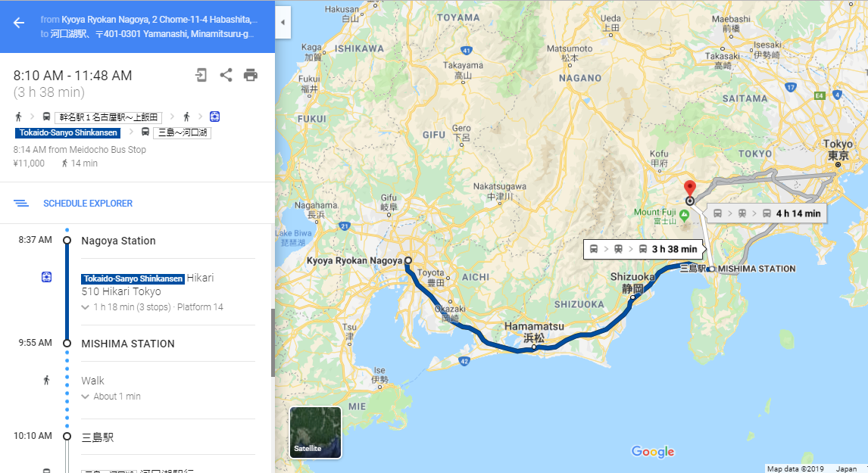Click the directions panel scrollbar
This screenshot has width=868, height=473.
point(273,343)
